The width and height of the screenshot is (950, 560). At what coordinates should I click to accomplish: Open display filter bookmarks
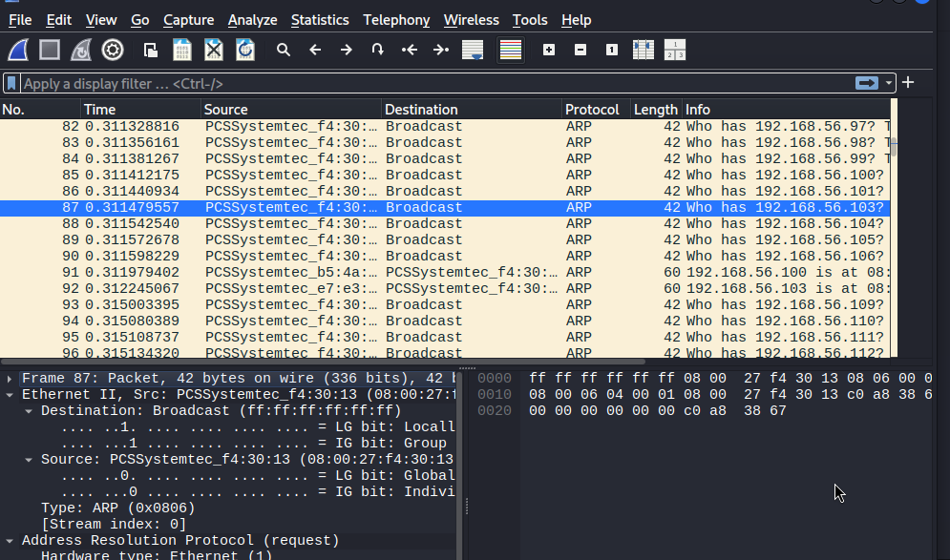click(x=11, y=84)
